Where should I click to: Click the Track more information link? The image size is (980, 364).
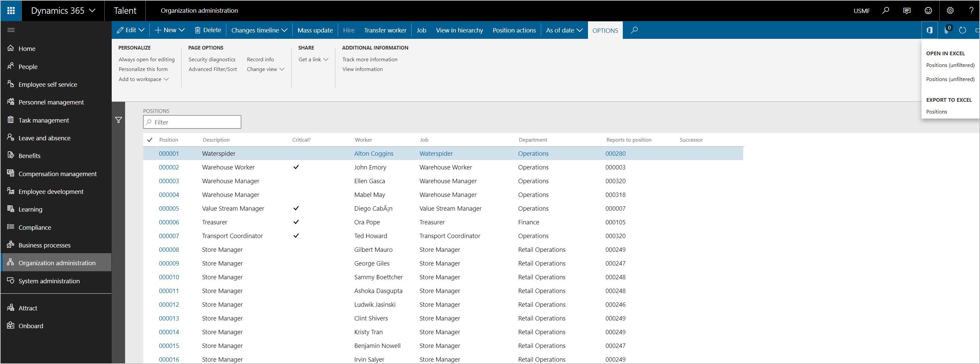[x=370, y=59]
